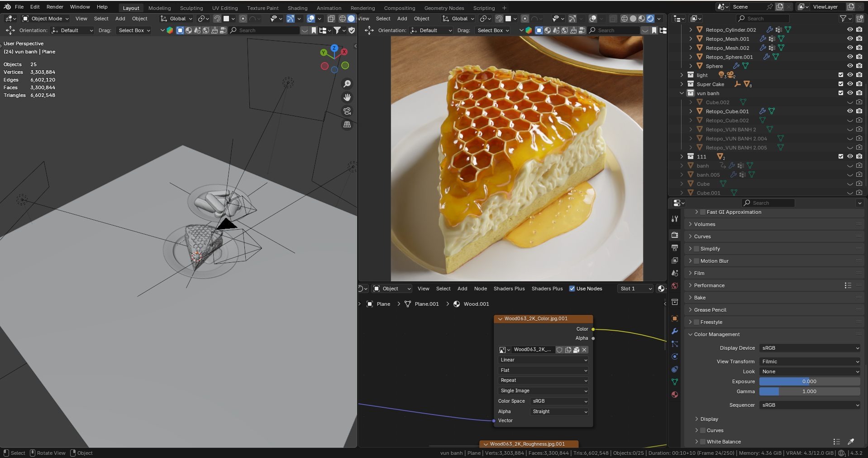Screen dimensions: 868x458
Task: Hide the Sphere object eye icon
Action: (850, 66)
